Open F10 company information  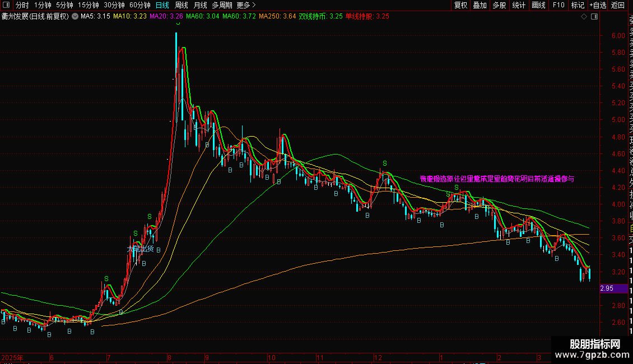(x=558, y=5)
